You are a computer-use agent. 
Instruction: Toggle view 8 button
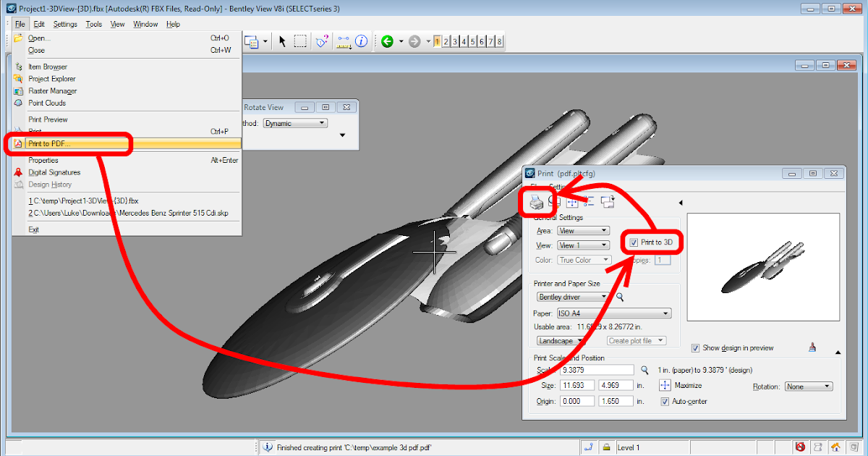[x=499, y=41]
